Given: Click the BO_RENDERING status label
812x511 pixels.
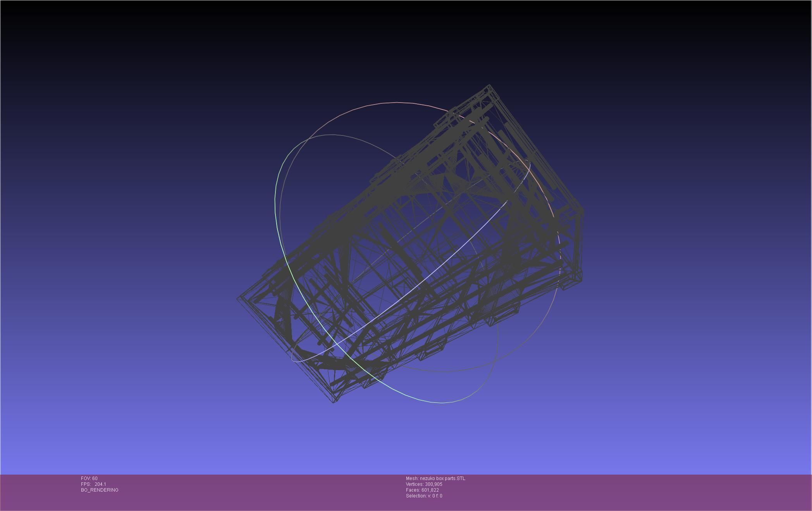Looking at the screenshot, I should tap(100, 490).
